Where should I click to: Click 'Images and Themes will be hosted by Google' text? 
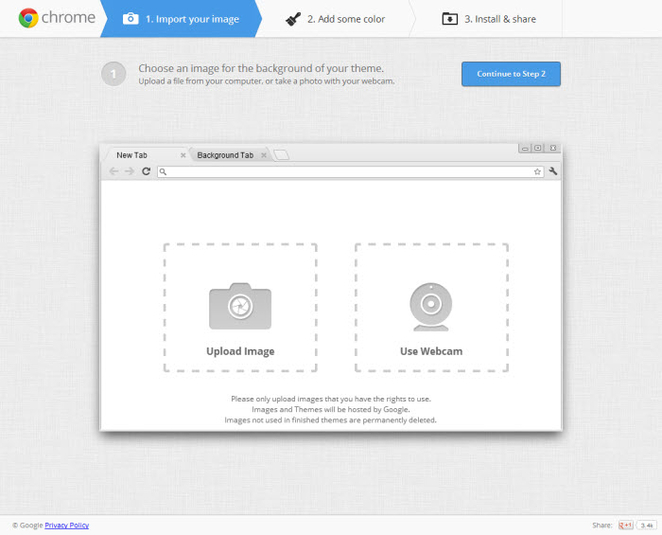331,409
